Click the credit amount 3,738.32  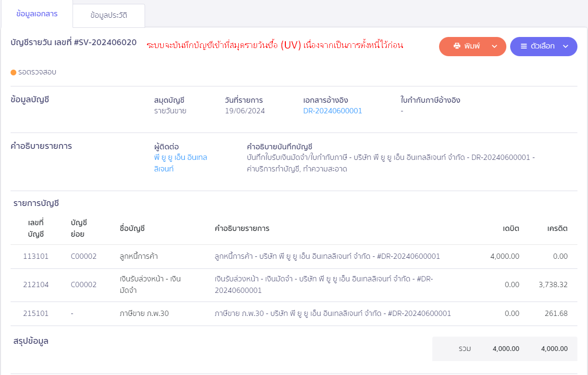pyautogui.click(x=553, y=285)
